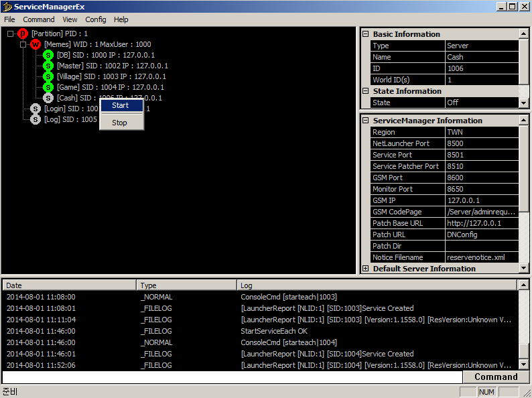
Task: Click the Log column header
Action: [377, 285]
